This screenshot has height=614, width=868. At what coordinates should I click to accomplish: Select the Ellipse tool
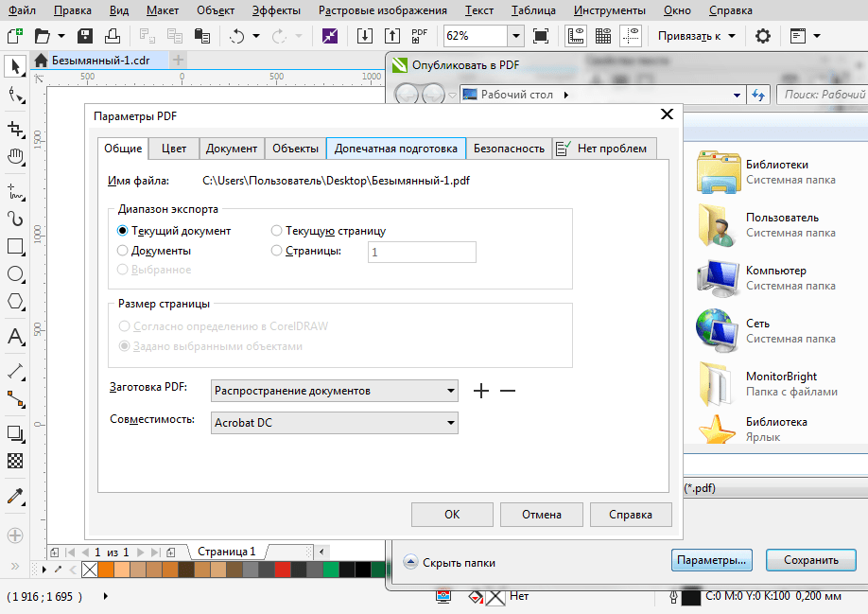click(15, 274)
